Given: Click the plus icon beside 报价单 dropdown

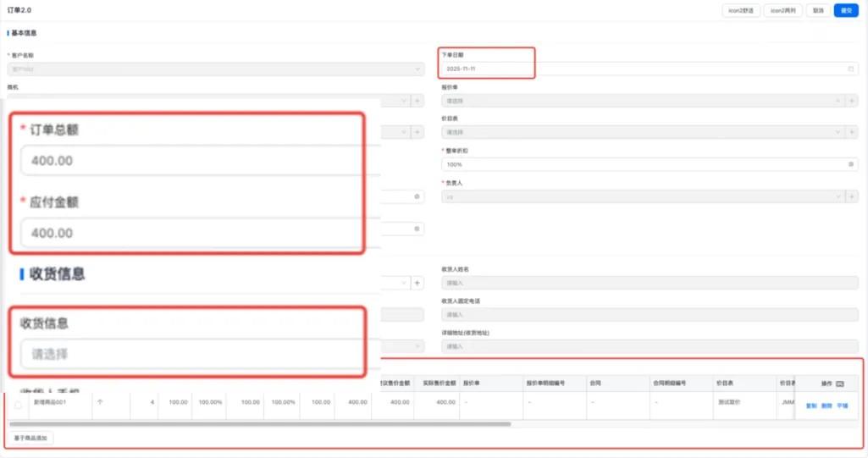Looking at the screenshot, I should pos(852,101).
